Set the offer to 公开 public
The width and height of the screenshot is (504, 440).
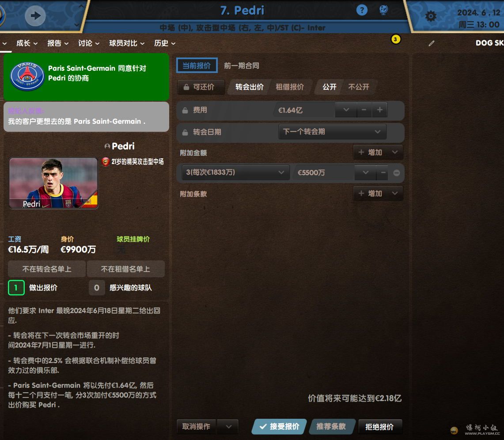330,87
